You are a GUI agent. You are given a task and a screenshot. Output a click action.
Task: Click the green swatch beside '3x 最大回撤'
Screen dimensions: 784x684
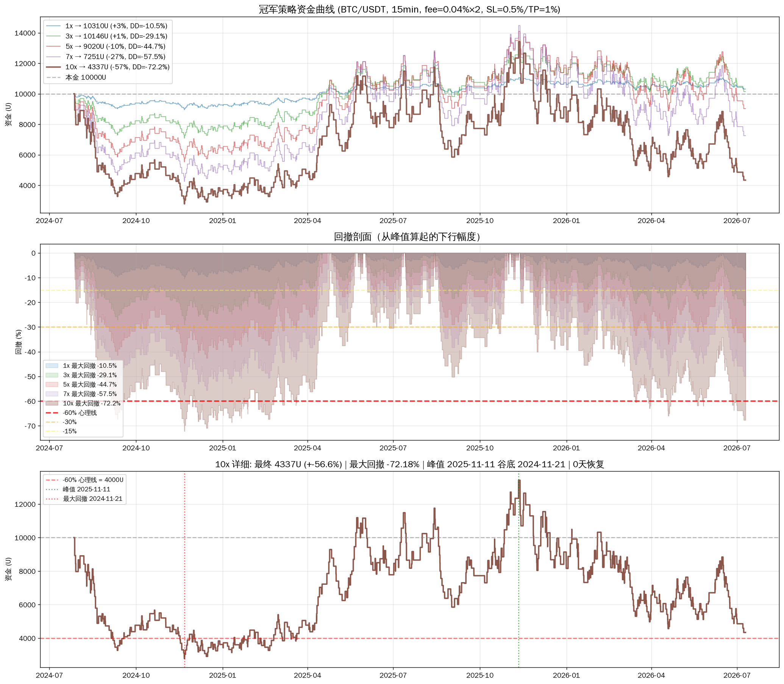(52, 375)
